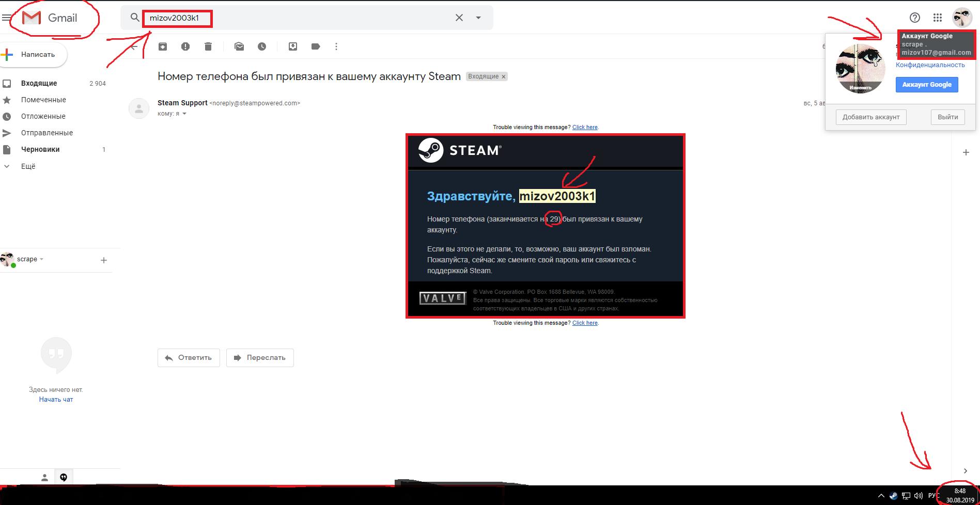Go to Черновики folder
Viewport: 980px width, 505px height.
click(x=40, y=149)
